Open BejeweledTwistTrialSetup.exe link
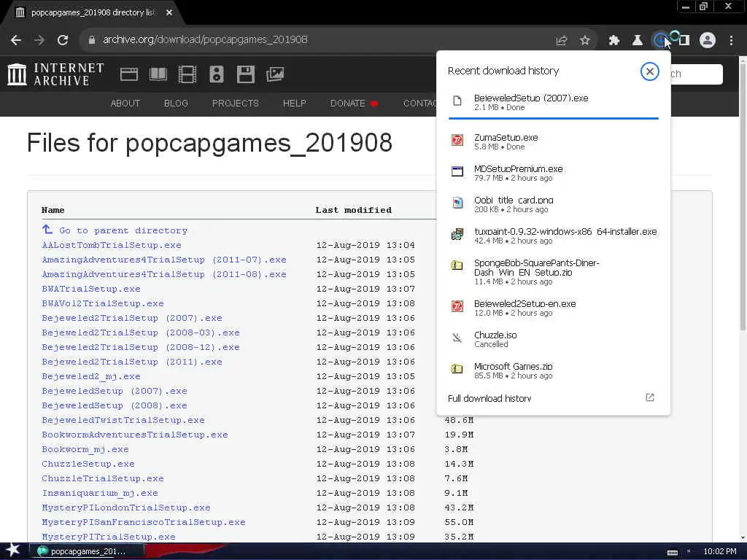The height and width of the screenshot is (560, 747). click(x=123, y=420)
